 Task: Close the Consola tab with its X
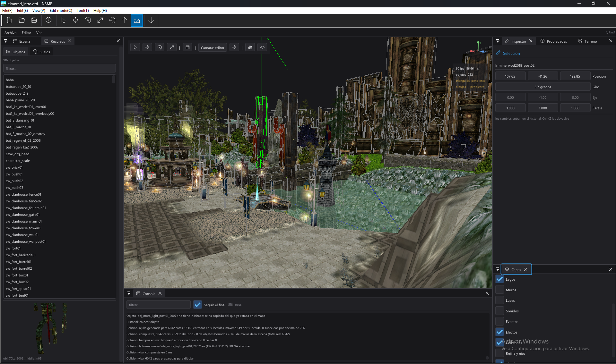pyautogui.click(x=160, y=293)
